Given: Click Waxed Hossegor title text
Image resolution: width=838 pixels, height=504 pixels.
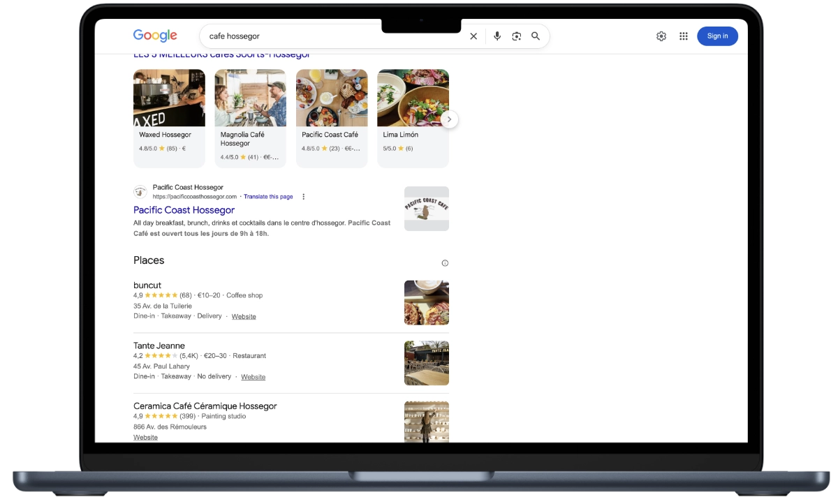Looking at the screenshot, I should pos(165,135).
